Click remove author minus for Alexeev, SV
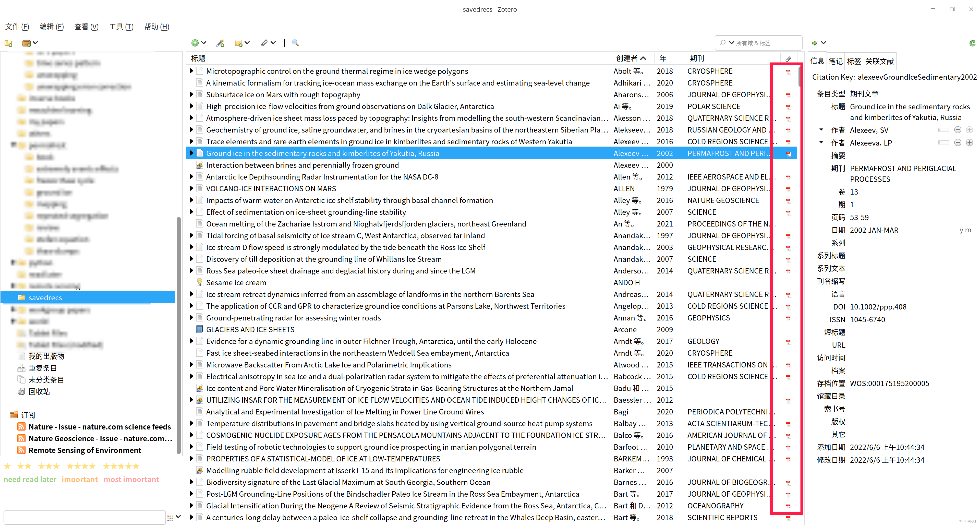 [x=958, y=130]
